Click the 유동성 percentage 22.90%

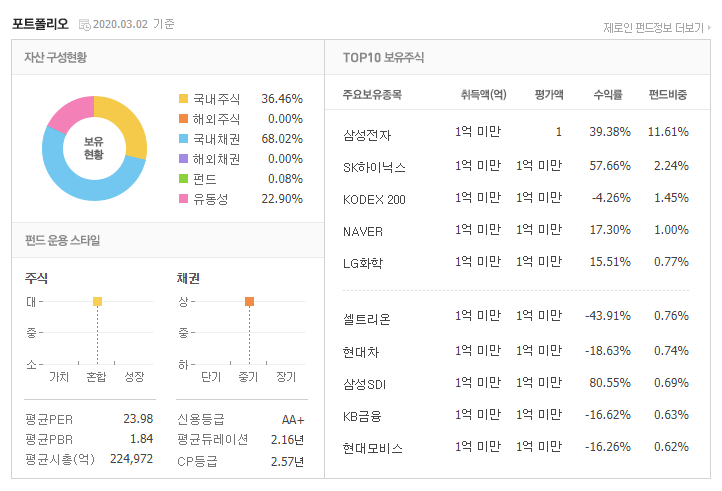point(282,199)
